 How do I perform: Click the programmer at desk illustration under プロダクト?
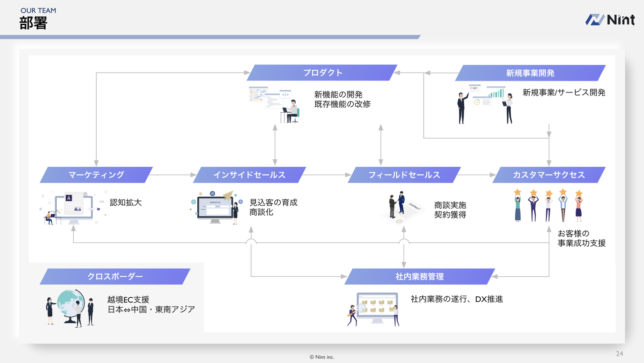tap(274, 105)
